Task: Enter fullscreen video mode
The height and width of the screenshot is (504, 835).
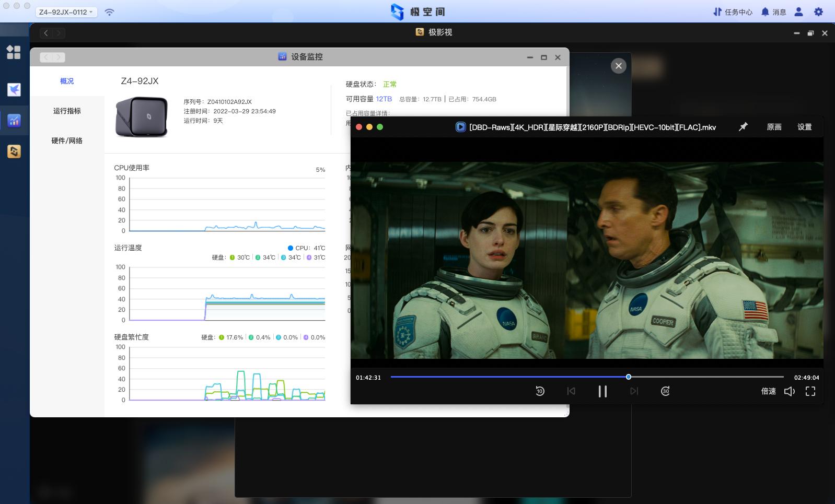Action: pyautogui.click(x=810, y=391)
